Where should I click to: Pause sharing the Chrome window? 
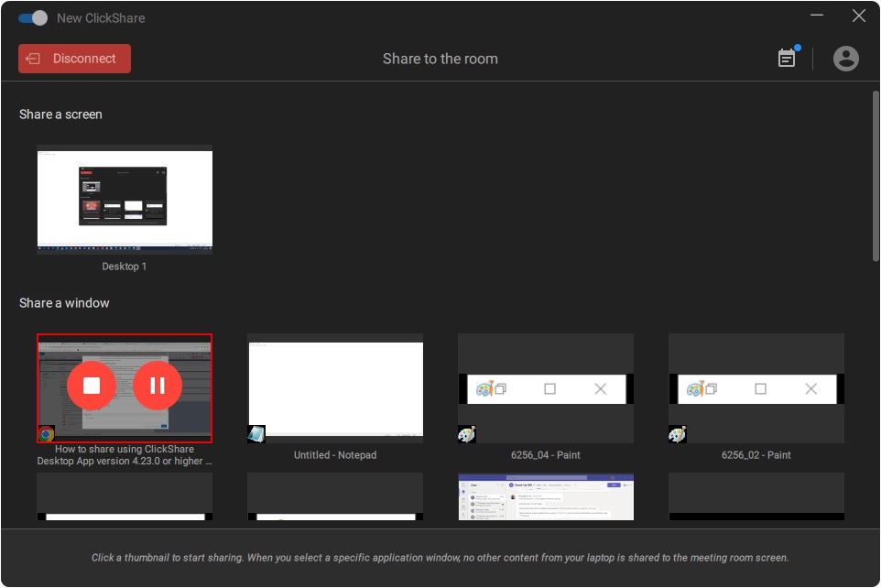[158, 386]
